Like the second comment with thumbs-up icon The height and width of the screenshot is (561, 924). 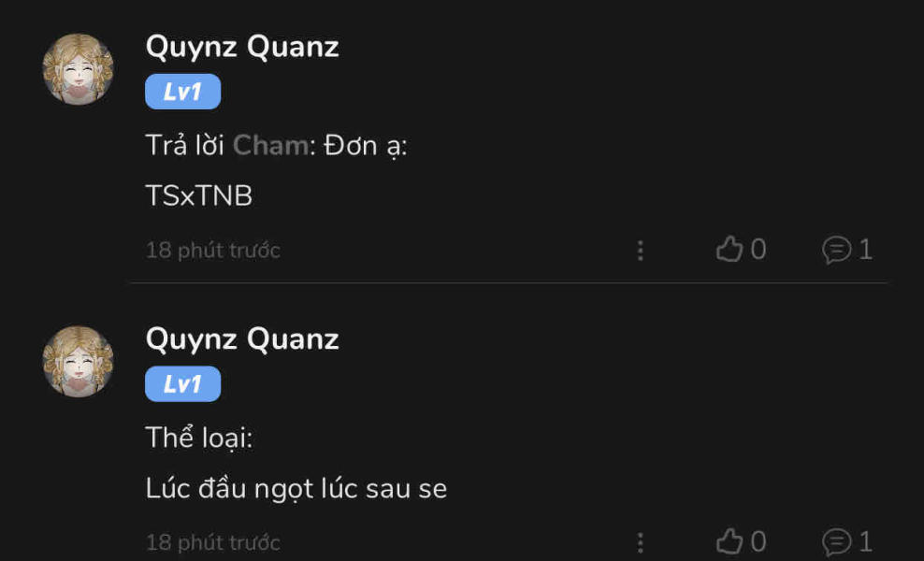pos(729,541)
